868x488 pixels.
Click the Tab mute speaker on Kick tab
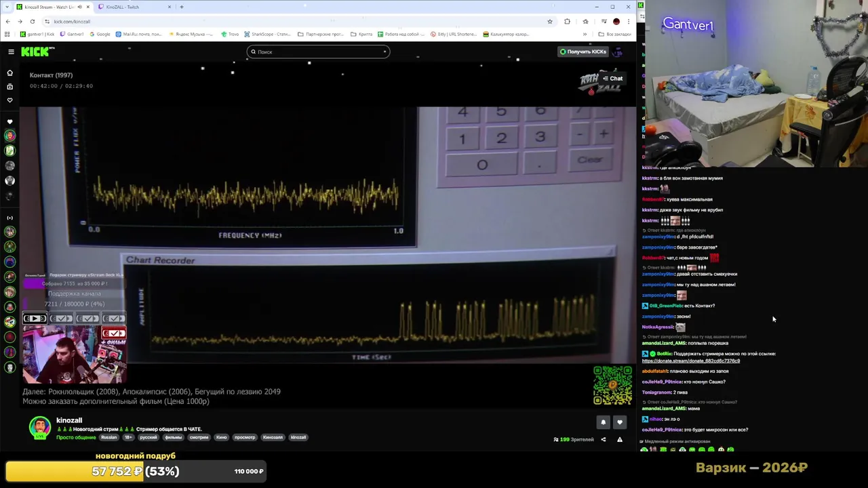point(79,7)
